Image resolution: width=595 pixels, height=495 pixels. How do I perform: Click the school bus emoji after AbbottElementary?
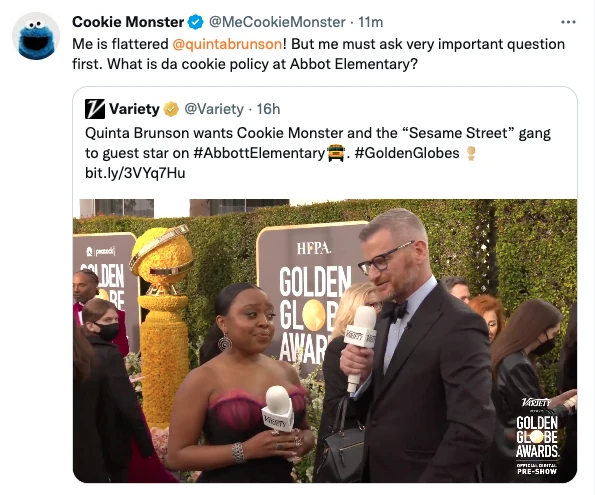coord(335,153)
